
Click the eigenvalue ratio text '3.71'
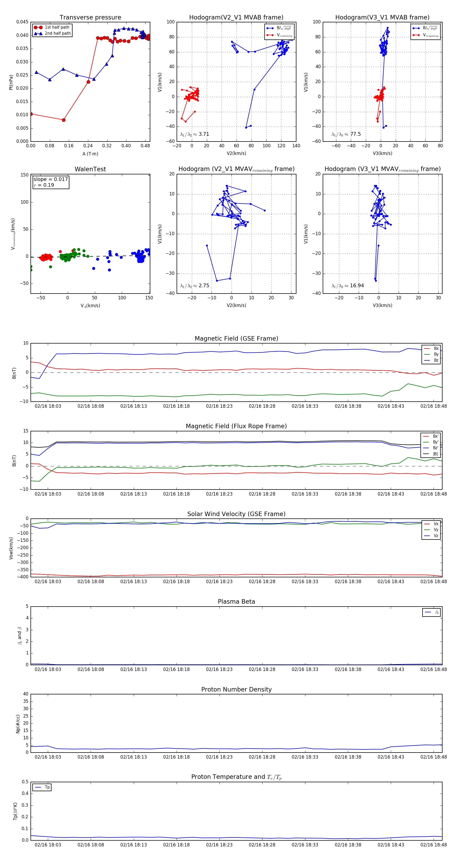point(204,134)
